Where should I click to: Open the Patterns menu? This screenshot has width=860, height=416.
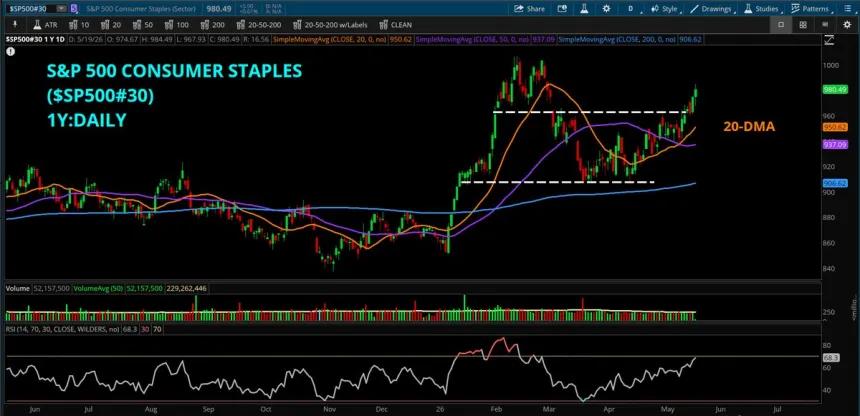coord(814,9)
